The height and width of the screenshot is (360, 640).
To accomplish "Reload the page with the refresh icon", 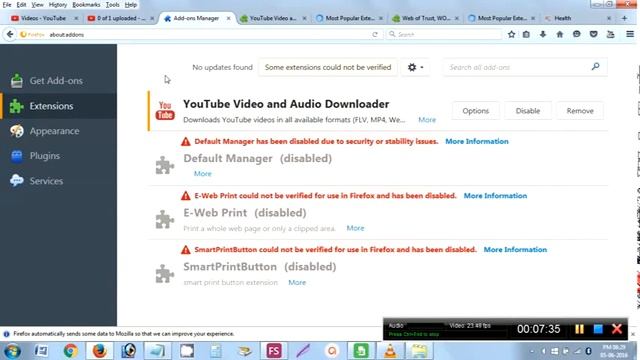I will click(375, 35).
